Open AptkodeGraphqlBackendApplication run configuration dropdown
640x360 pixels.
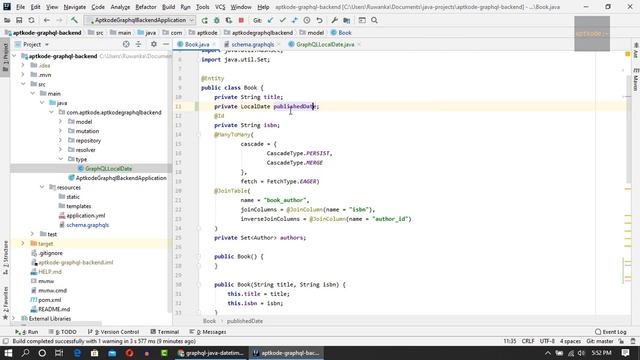(140, 20)
